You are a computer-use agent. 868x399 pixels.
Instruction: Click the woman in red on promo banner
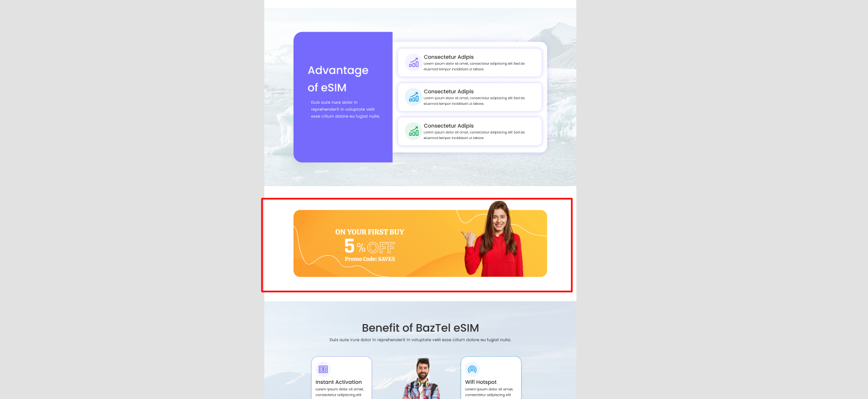(x=495, y=242)
